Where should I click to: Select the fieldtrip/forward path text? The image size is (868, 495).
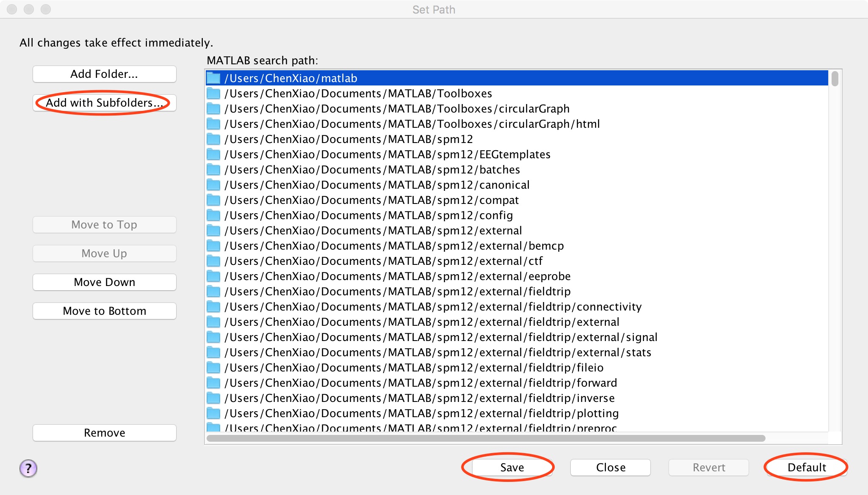point(421,383)
